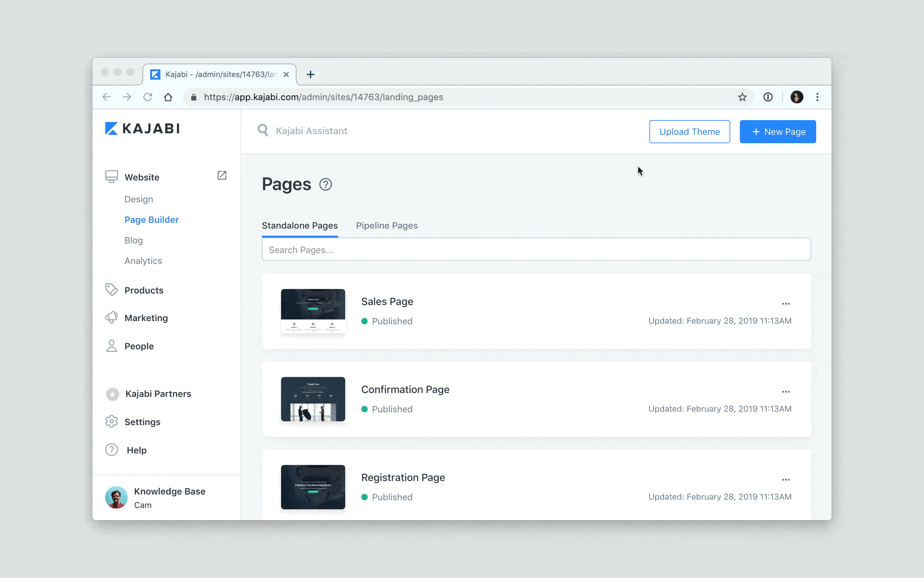Click Confirmation Page Published status
Image resolution: width=924 pixels, height=578 pixels.
[x=387, y=409]
